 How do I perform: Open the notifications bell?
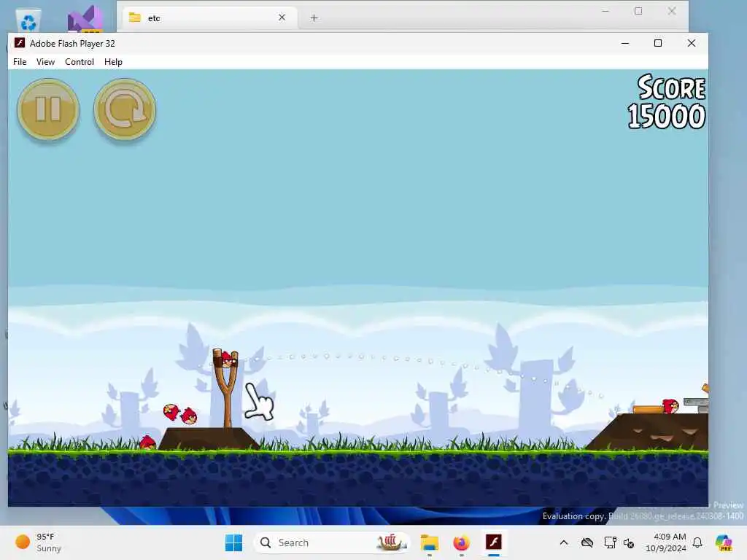[697, 542]
